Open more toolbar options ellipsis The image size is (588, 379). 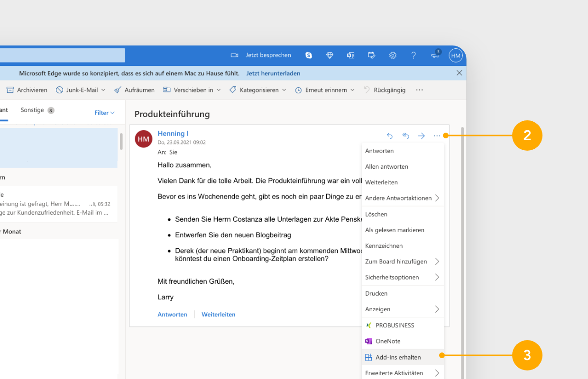[419, 90]
